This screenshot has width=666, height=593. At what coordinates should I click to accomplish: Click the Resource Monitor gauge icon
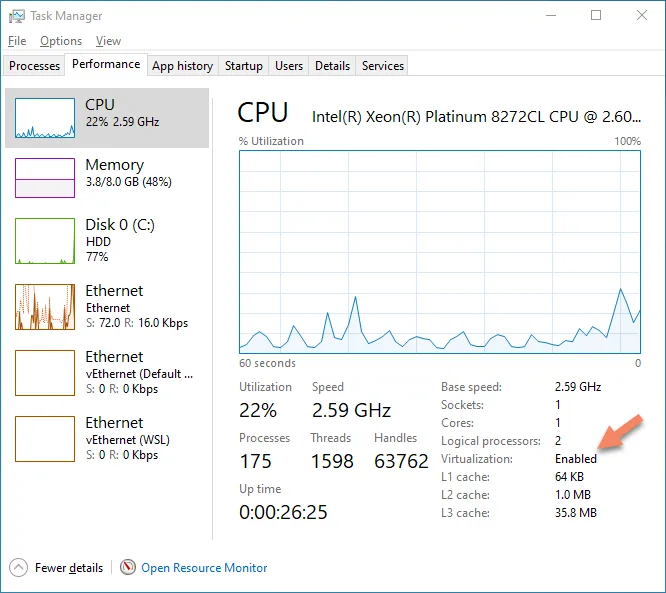point(127,567)
